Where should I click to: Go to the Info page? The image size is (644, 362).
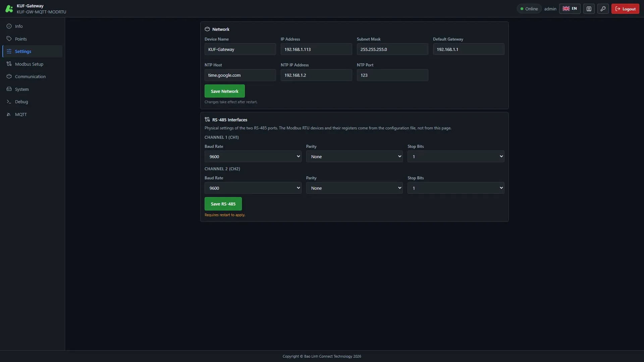[32, 26]
